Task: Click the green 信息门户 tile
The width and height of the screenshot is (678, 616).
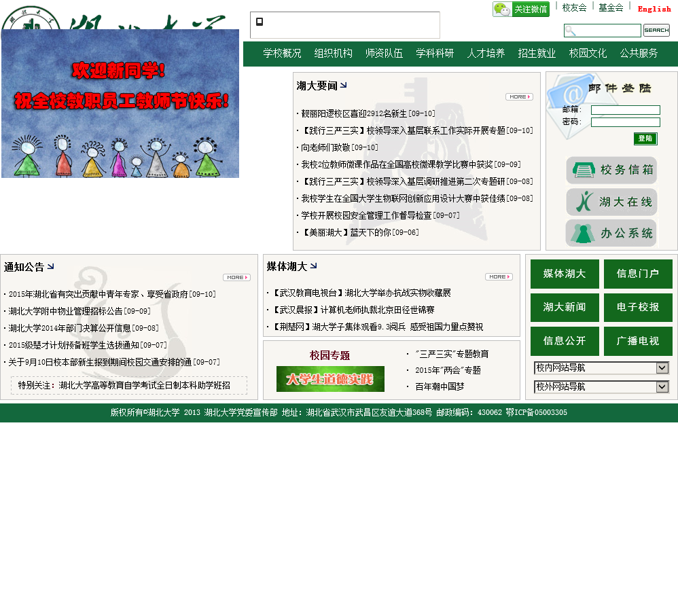Action: click(638, 274)
